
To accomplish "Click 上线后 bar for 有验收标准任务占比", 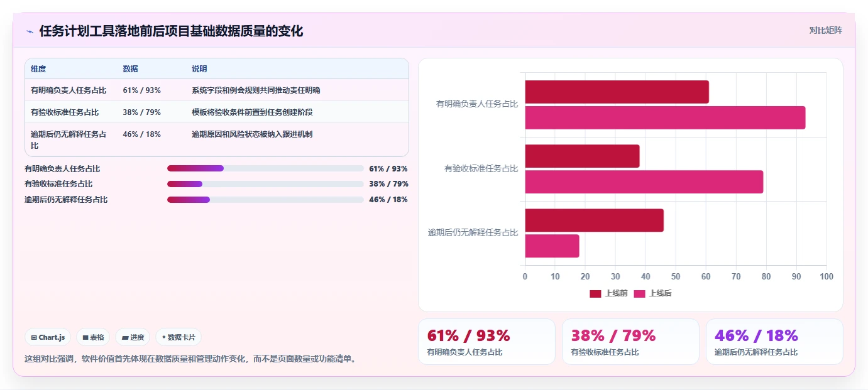I will click(x=644, y=182).
